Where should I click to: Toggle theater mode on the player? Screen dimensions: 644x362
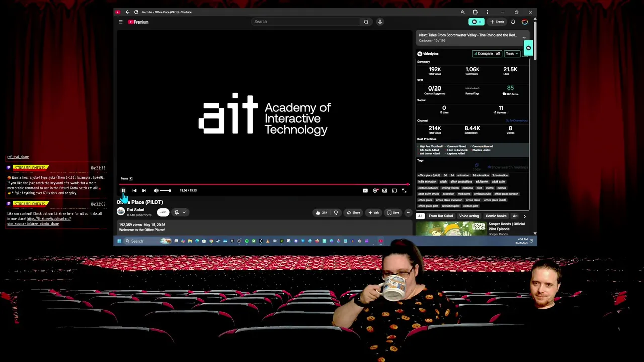[384, 190]
